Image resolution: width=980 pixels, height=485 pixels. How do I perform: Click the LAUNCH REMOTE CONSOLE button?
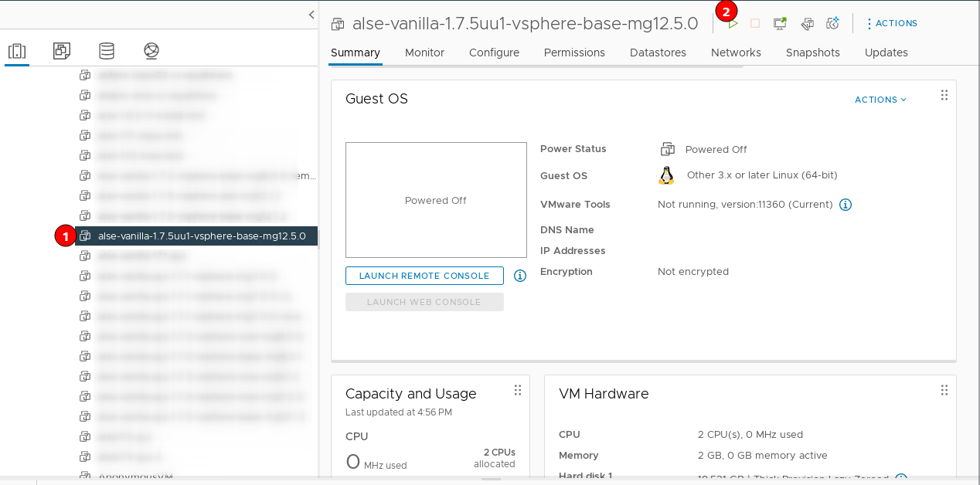click(x=424, y=276)
